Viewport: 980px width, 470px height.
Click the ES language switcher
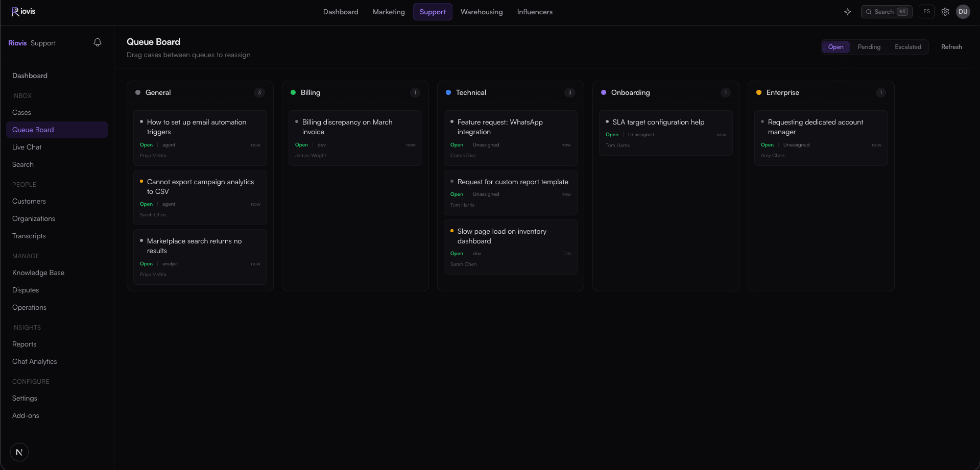[x=926, y=12]
